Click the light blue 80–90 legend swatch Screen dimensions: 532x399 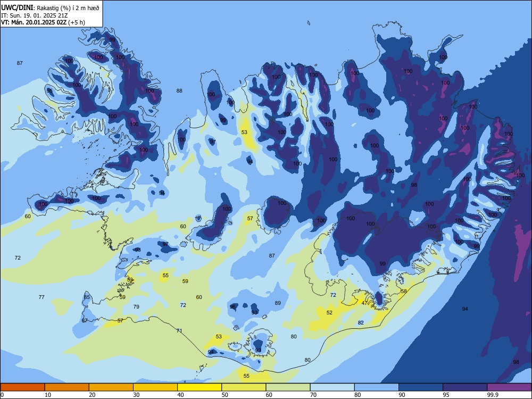[x=377, y=387]
